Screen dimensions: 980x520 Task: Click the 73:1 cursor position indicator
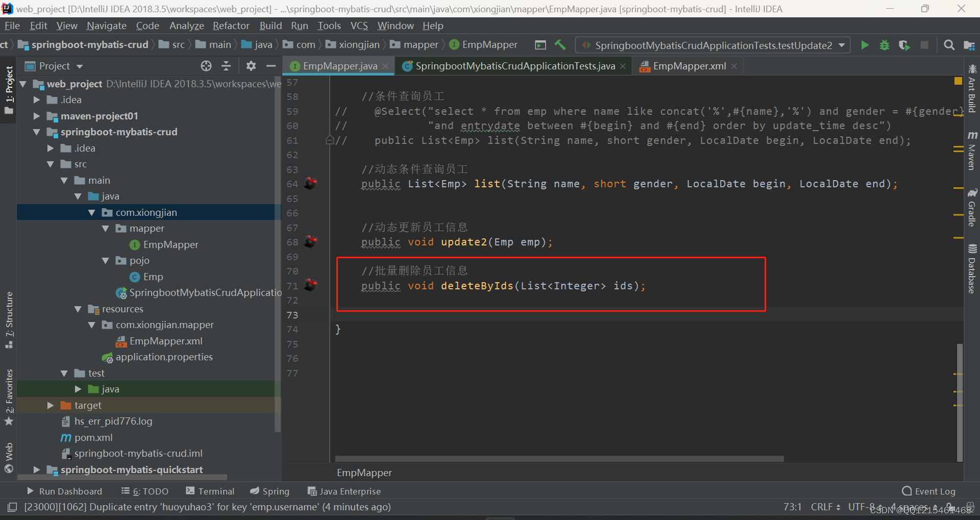coord(792,507)
